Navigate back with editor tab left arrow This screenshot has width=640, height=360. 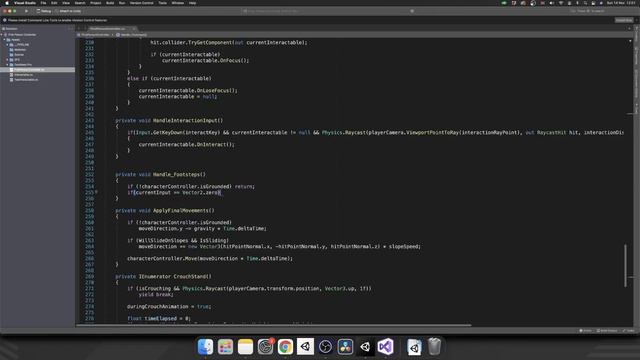coord(79,29)
